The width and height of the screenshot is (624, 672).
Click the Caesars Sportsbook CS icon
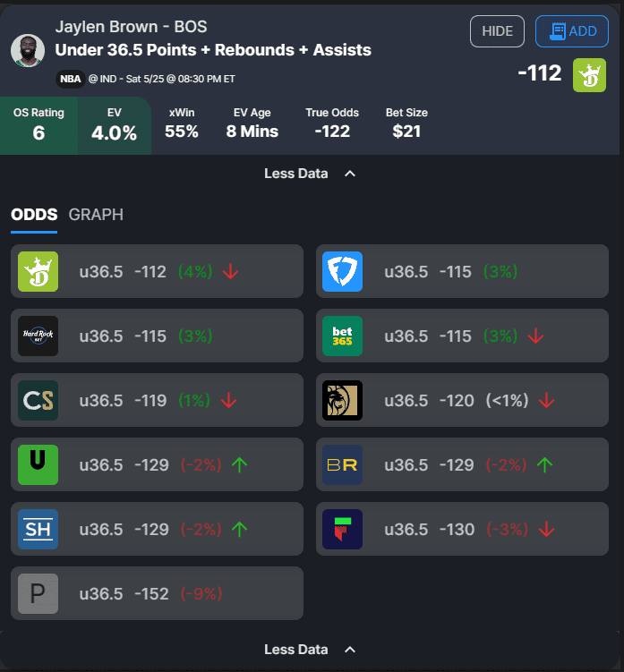pyautogui.click(x=38, y=400)
